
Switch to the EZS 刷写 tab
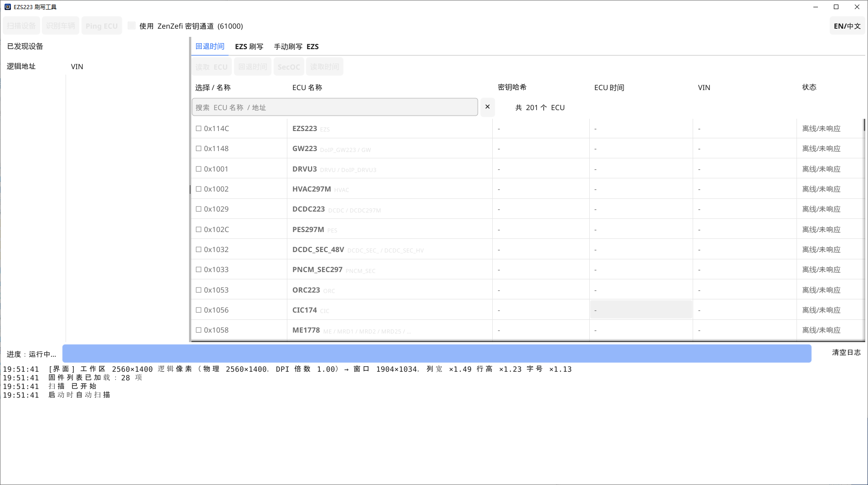click(249, 46)
